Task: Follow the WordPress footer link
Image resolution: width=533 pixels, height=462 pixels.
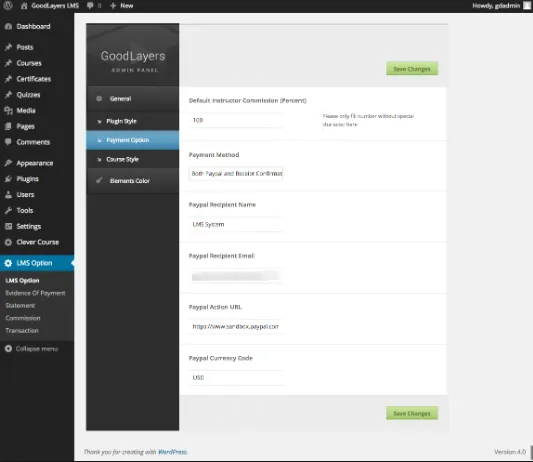Action: click(x=173, y=452)
